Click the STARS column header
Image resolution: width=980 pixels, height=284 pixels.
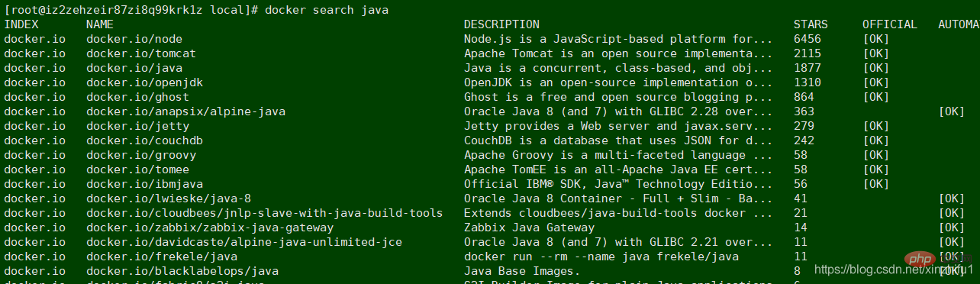[x=811, y=24]
